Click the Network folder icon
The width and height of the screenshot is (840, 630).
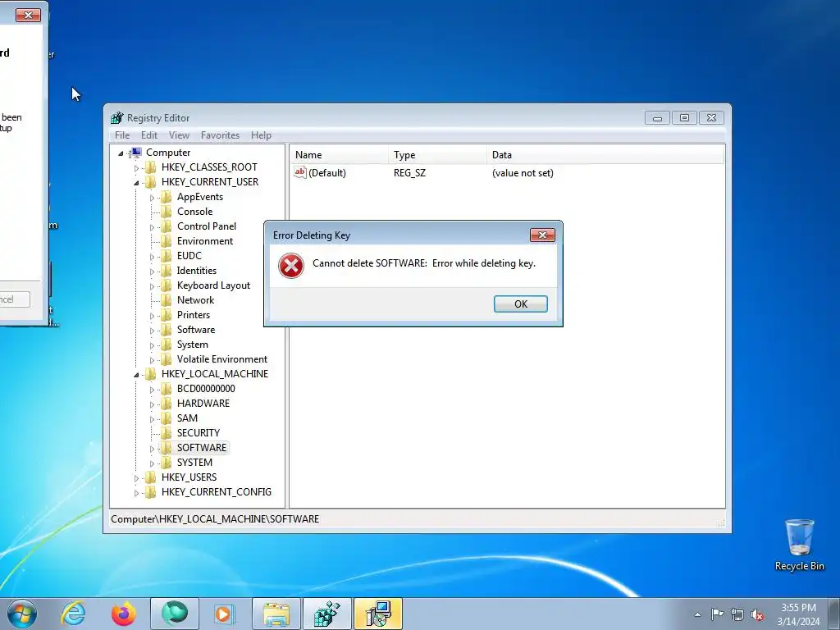pyautogui.click(x=167, y=300)
